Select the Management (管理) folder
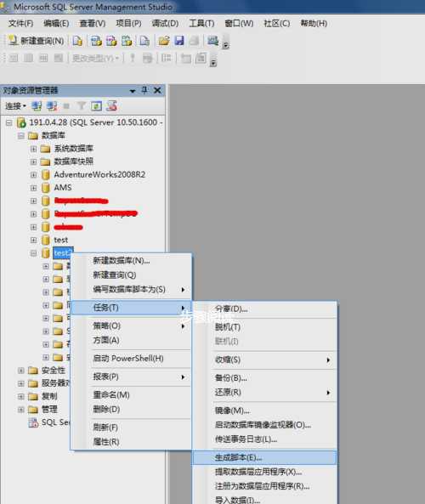The width and height of the screenshot is (425, 504). tap(49, 409)
